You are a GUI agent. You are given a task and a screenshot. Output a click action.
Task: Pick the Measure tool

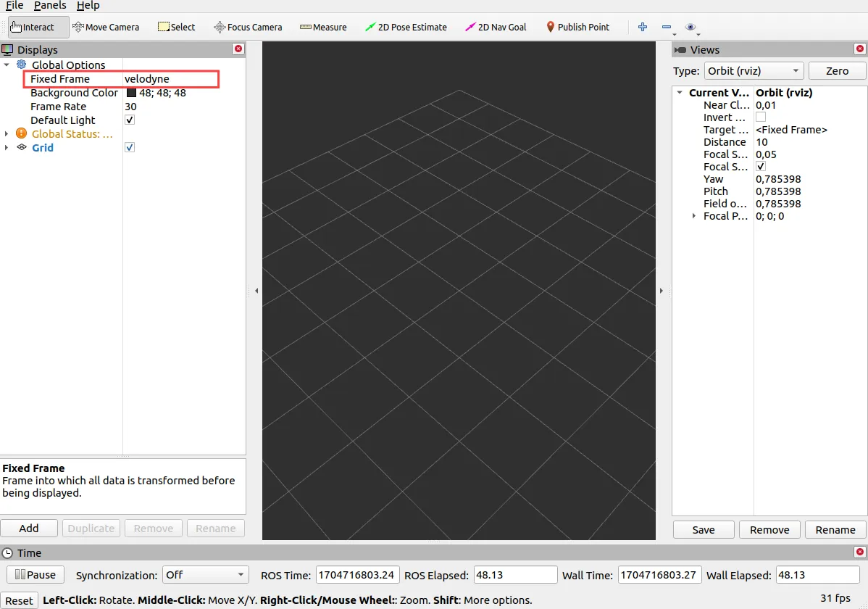pos(323,28)
